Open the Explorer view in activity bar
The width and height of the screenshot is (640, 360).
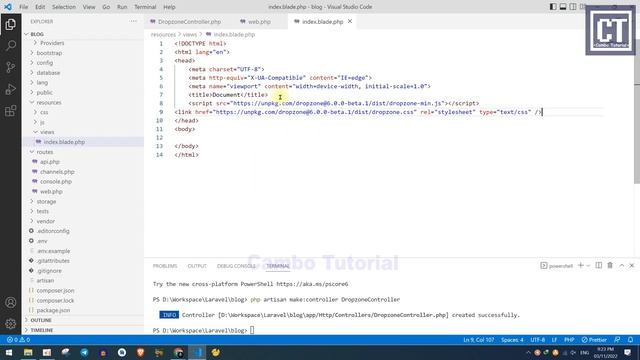pos(11,24)
